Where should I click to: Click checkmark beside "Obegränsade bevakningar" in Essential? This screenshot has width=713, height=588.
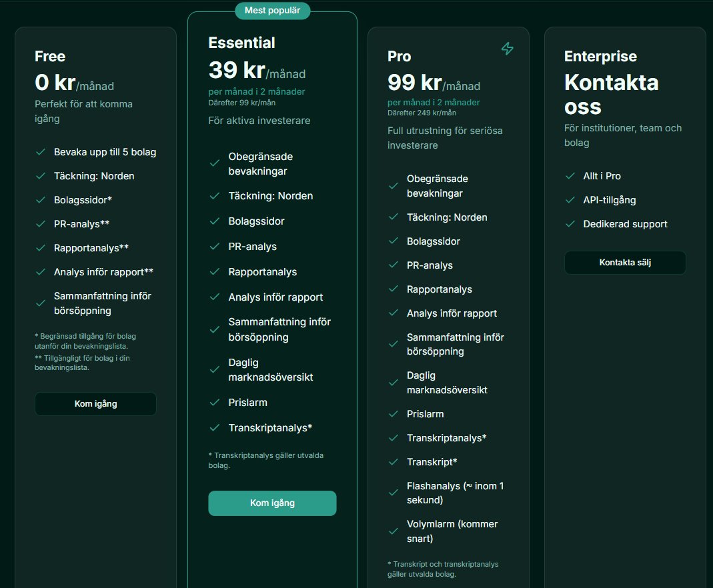point(215,163)
